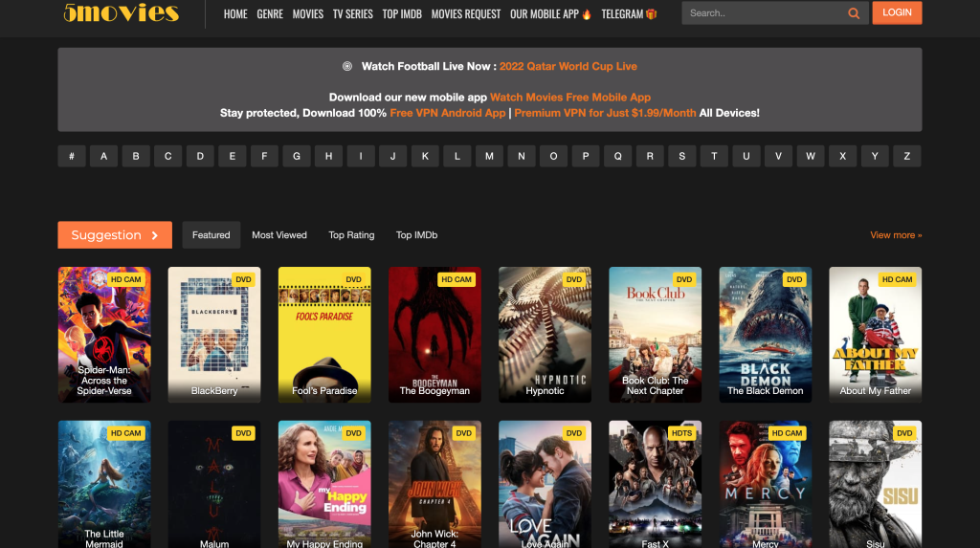Open the John Wick: Chapter 4 poster
The height and width of the screenshot is (548, 980).
[x=435, y=484]
